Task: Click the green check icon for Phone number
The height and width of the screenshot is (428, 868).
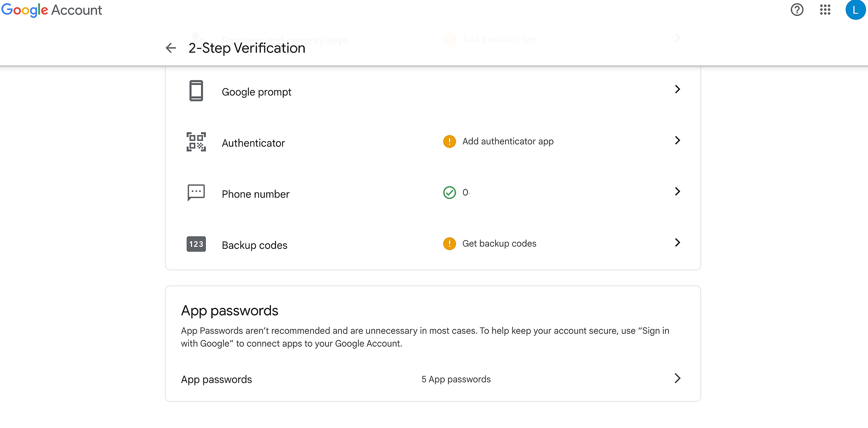Action: 450,192
